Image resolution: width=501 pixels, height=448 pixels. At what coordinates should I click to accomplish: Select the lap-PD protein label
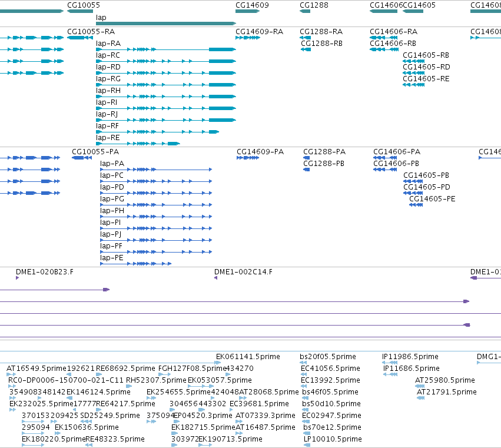pos(112,187)
